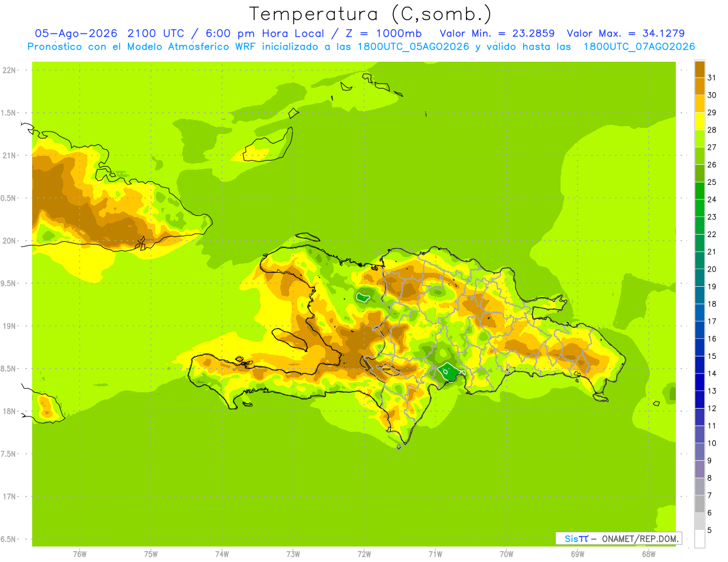This screenshot has height=562, width=728.
Task: Pick the dark blue legend swatch between 13 and 14
Action: coord(699,382)
